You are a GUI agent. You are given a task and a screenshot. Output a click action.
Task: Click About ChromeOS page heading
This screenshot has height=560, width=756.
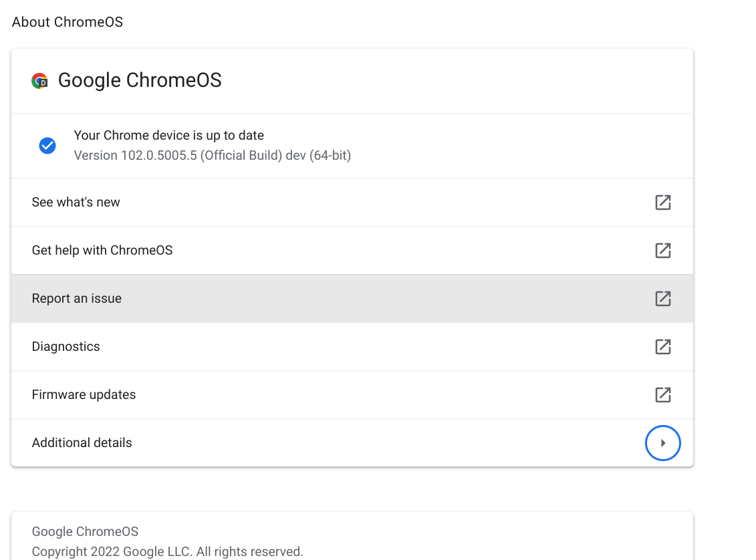coord(68,22)
